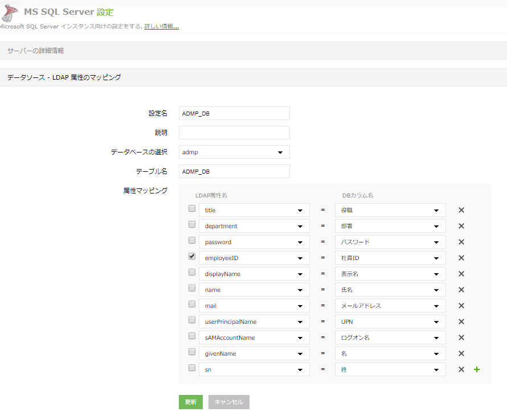
Task: Click the 設定名 input field
Action: (x=234, y=113)
